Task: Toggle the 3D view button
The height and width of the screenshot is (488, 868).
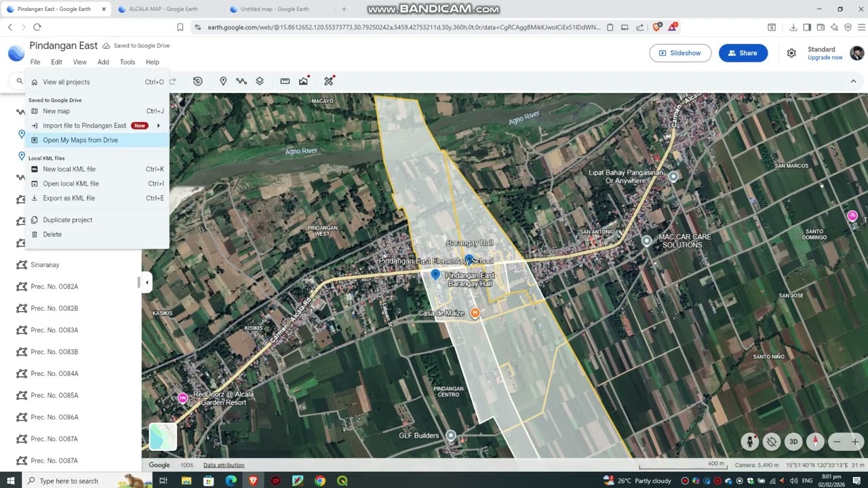Action: pos(793,442)
